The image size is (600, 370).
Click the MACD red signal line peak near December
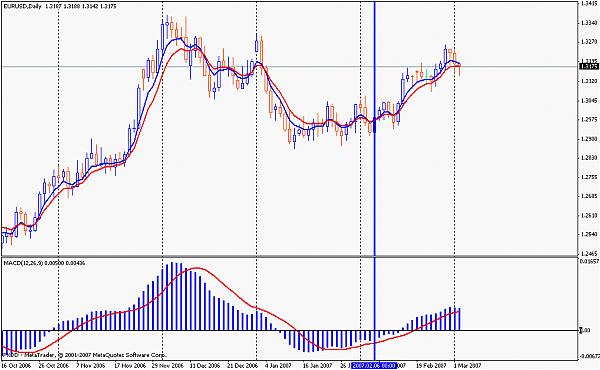[197, 268]
